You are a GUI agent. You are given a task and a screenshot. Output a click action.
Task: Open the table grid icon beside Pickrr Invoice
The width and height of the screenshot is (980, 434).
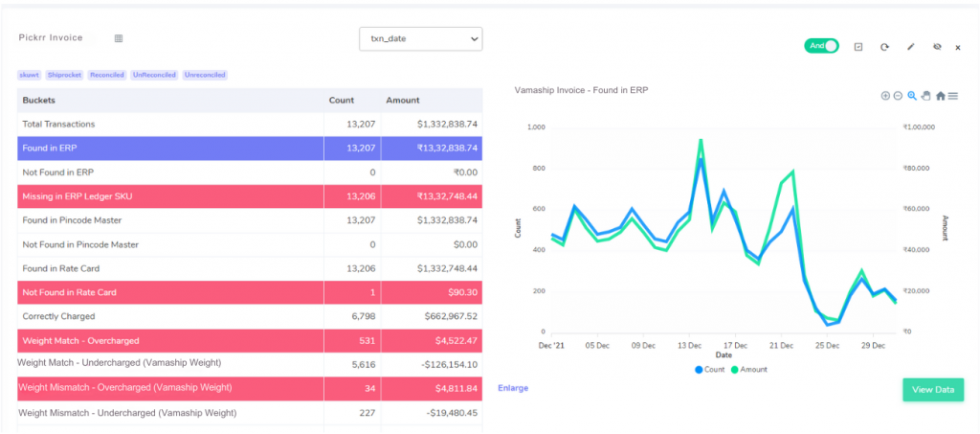click(119, 38)
